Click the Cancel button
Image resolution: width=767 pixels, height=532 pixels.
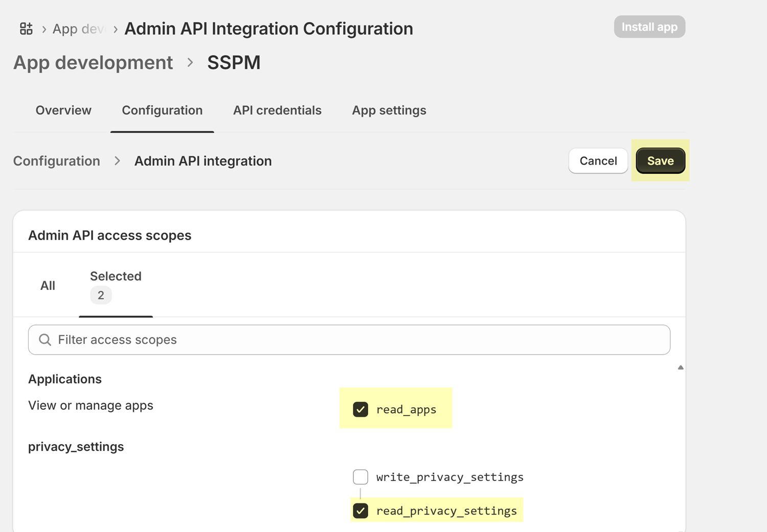click(598, 161)
